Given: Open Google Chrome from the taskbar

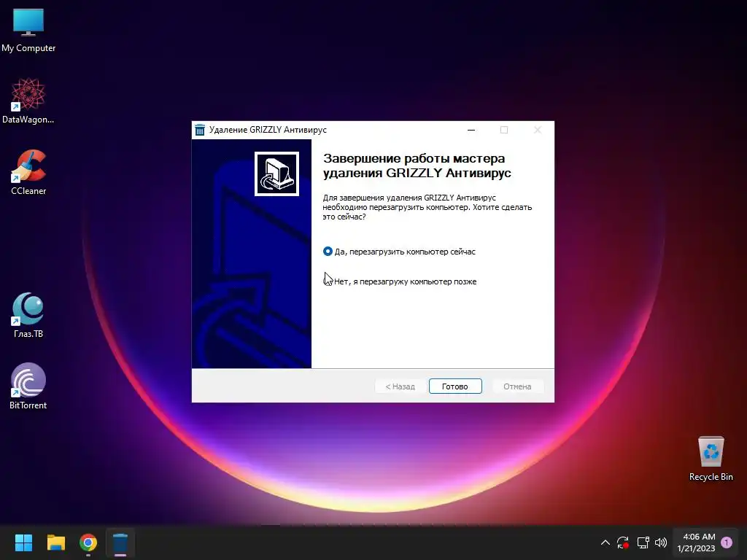Looking at the screenshot, I should point(88,542).
